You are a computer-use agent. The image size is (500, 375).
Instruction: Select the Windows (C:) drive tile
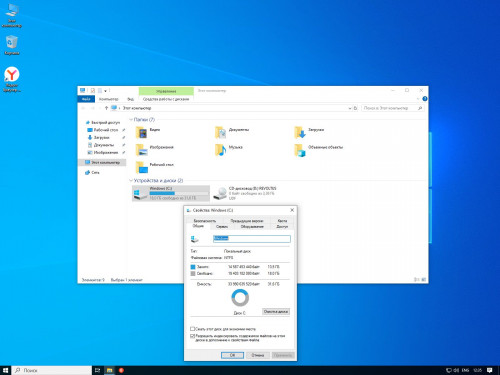[x=171, y=193]
